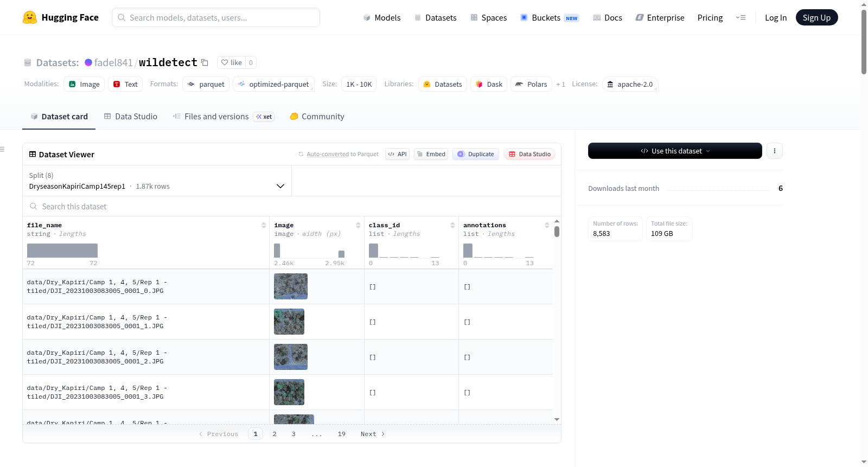Like the wildetect dataset
868x467 pixels.
tap(232, 62)
